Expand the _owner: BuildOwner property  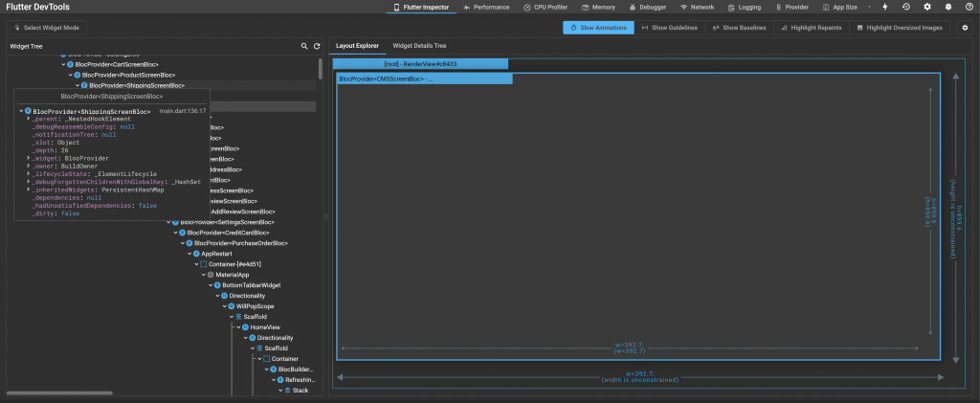(x=29, y=167)
